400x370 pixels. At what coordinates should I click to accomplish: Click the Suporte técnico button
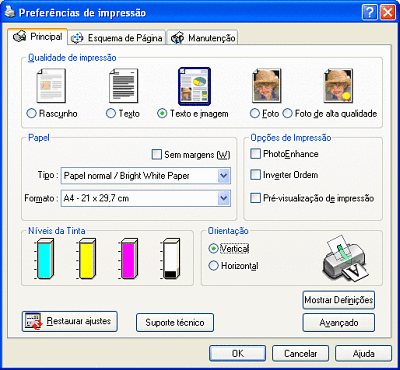(x=175, y=323)
